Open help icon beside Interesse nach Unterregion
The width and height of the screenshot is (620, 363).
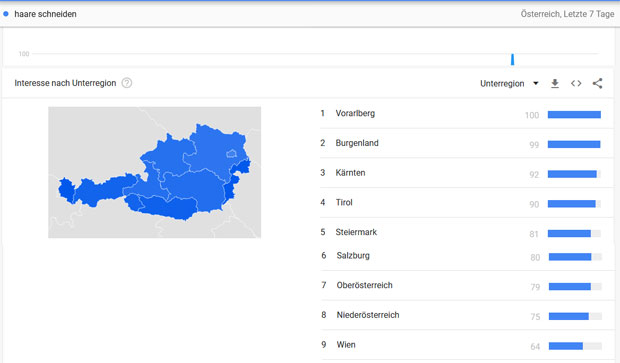pos(127,83)
